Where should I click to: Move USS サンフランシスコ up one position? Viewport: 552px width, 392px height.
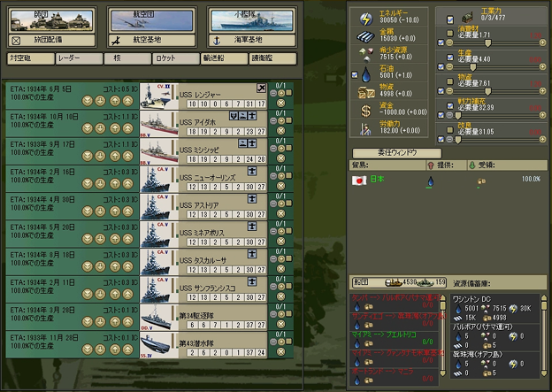(115, 294)
